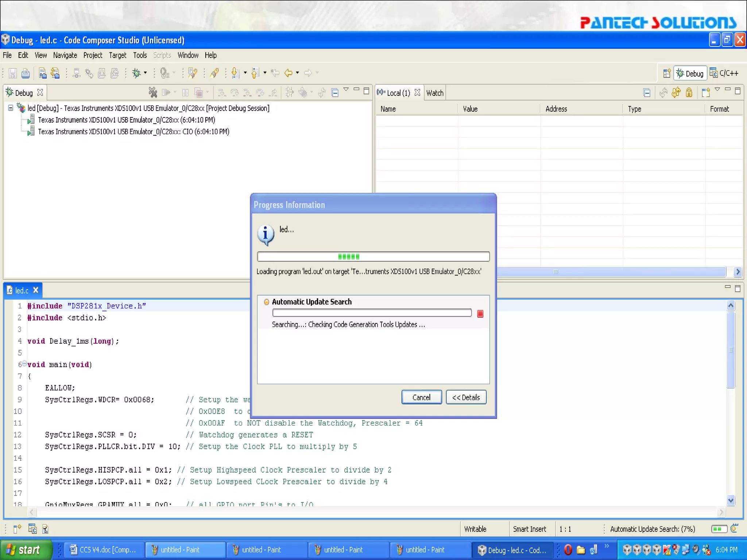Click the Back navigation yellow arrow icon
This screenshot has width=747, height=560.
[288, 73]
